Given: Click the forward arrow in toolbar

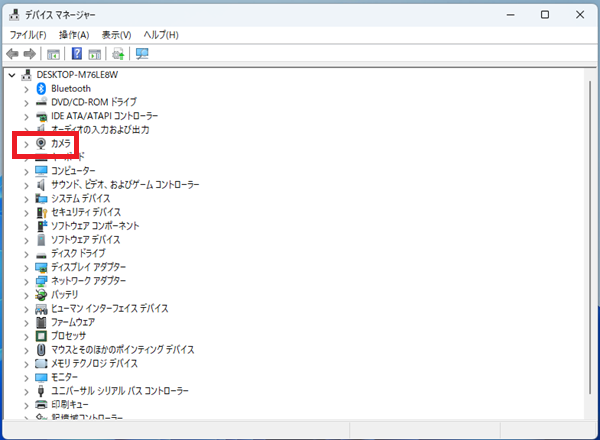Looking at the screenshot, I should (x=30, y=53).
